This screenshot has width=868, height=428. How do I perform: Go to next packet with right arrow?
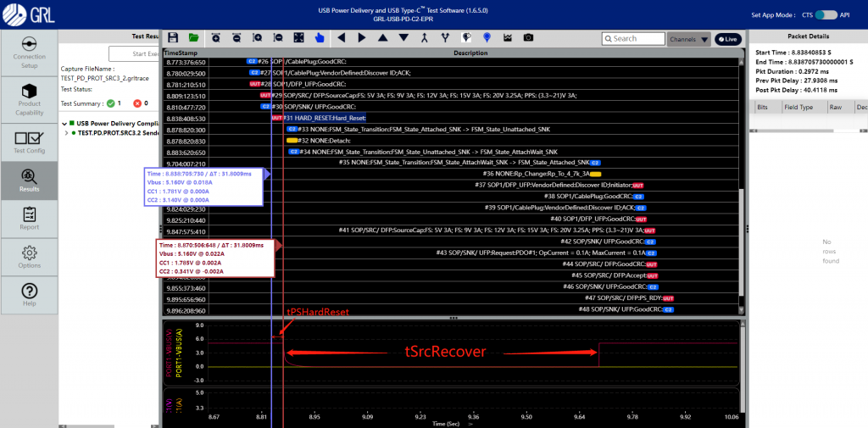pyautogui.click(x=362, y=37)
